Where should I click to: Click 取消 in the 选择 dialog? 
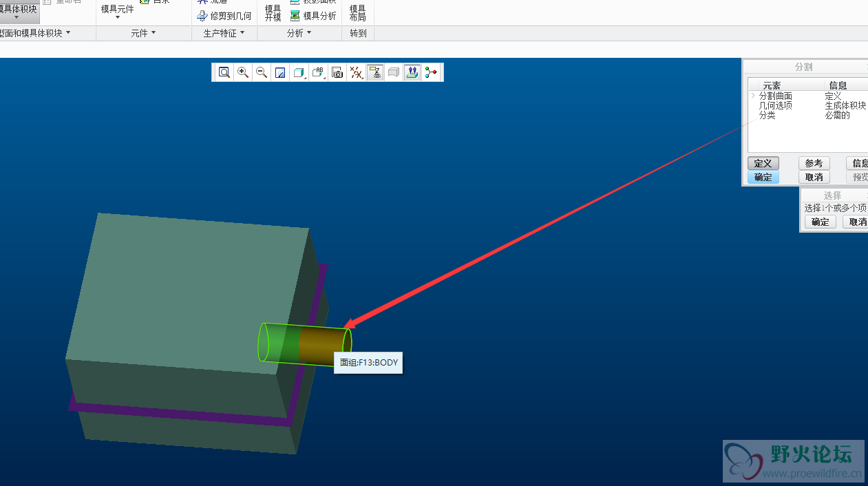pyautogui.click(x=856, y=222)
